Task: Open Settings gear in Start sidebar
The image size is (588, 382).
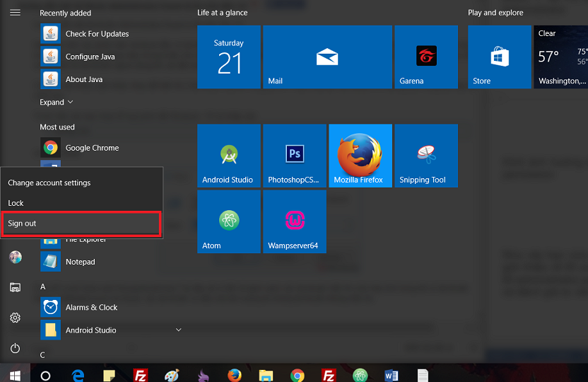Action: tap(15, 318)
